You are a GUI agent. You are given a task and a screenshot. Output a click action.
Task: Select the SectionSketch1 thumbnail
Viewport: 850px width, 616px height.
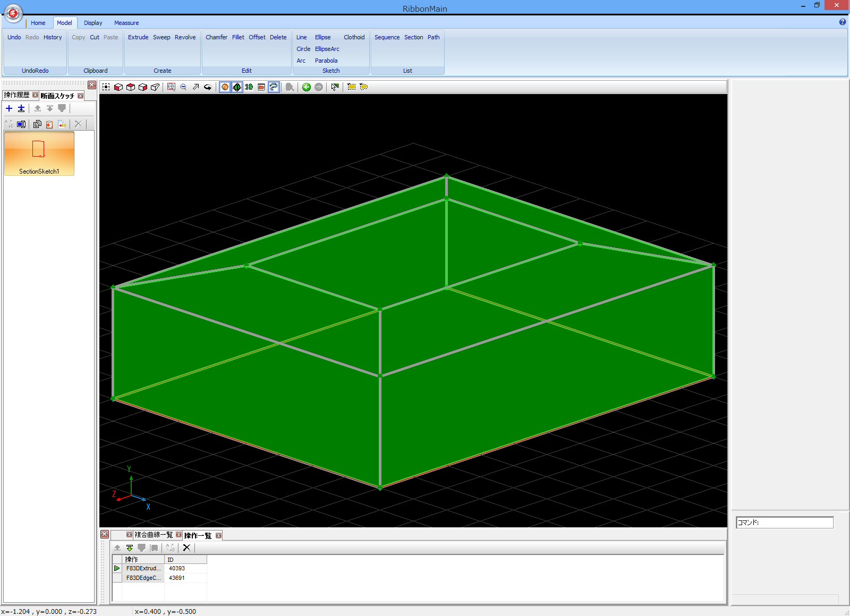pyautogui.click(x=39, y=153)
